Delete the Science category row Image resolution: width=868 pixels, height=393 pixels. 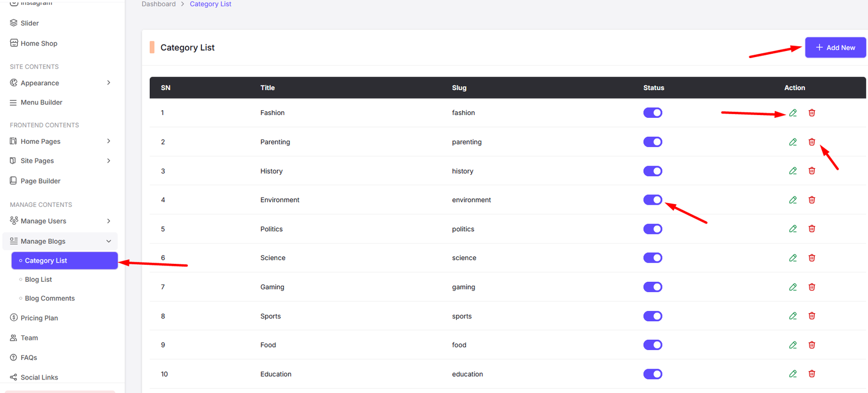click(812, 258)
